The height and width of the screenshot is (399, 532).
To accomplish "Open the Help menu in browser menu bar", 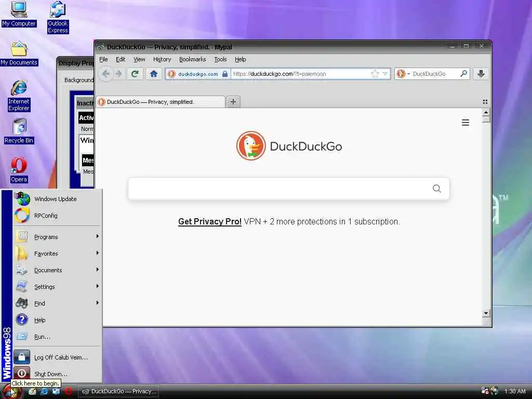I will (x=240, y=59).
